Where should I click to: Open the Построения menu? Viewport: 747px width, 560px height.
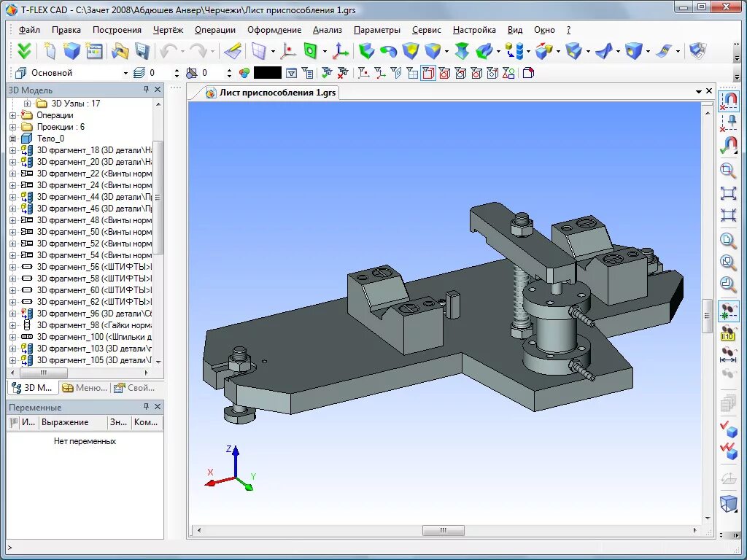pos(117,29)
